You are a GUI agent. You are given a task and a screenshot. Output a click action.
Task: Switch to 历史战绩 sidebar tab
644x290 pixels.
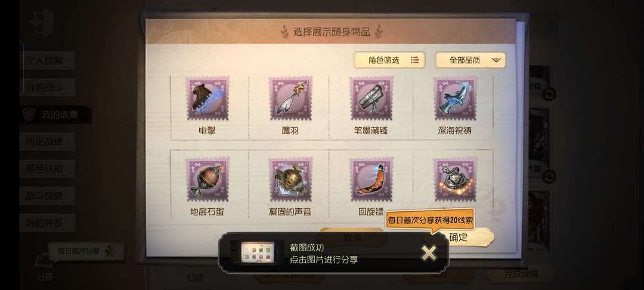[x=47, y=141]
